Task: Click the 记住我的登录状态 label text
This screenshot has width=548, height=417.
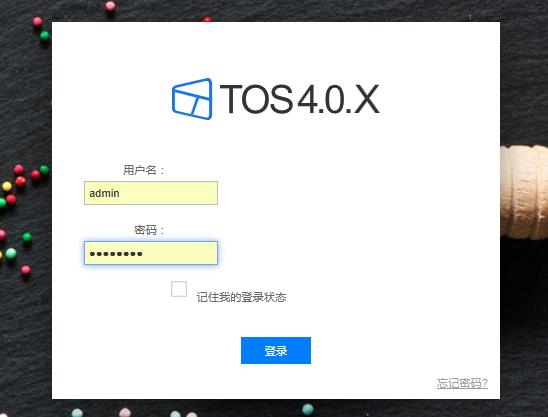Action: pyautogui.click(x=241, y=297)
